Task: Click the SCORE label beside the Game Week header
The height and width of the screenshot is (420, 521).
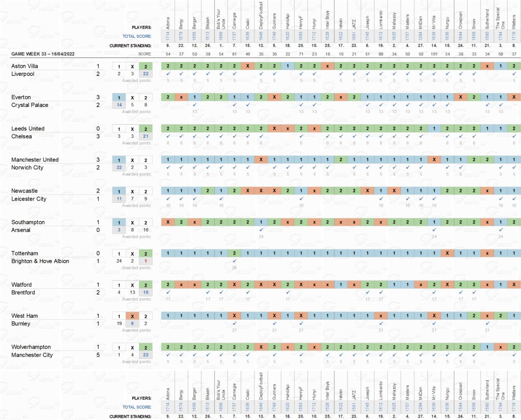Action: (144, 53)
